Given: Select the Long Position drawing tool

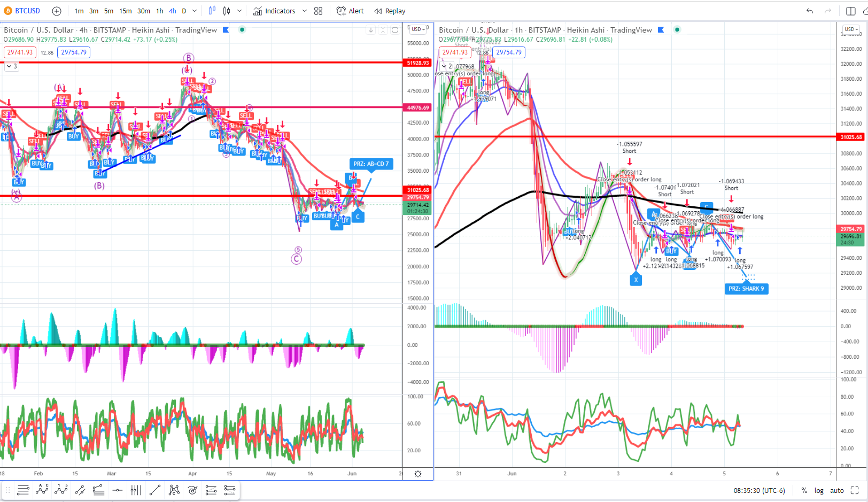Looking at the screenshot, I should click(x=211, y=490).
